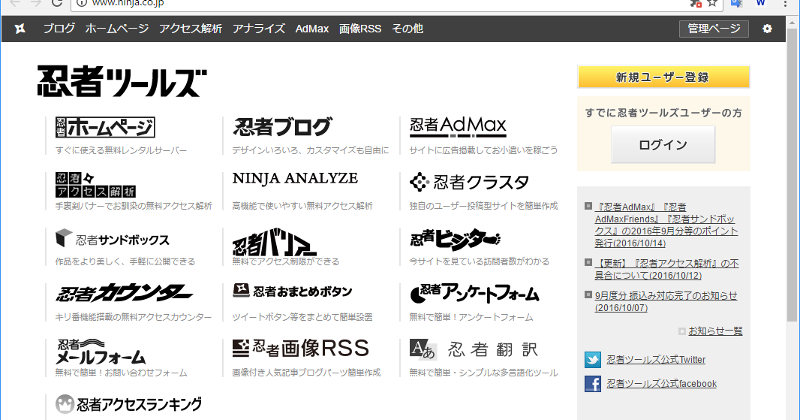Open 忍者カウンター service logo
This screenshot has width=800, height=420.
coord(124,293)
